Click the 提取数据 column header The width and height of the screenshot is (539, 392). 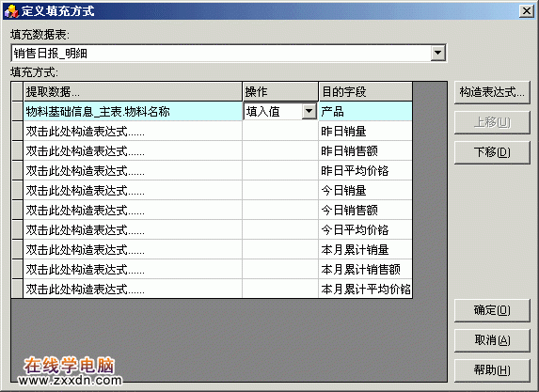pyautogui.click(x=133, y=92)
